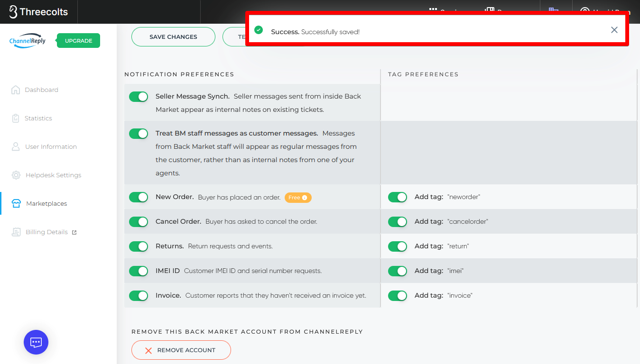
Task: Disable Cancel Order notification toggle
Action: 139,222
